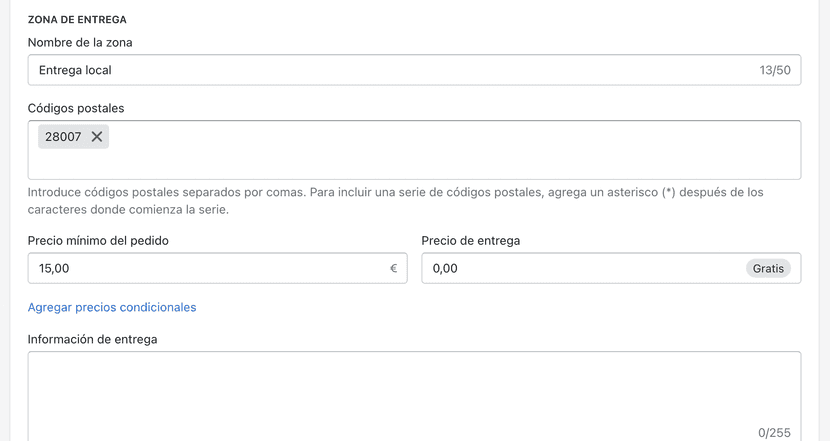The width and height of the screenshot is (830, 441).
Task: Click the Precio de entrega label
Action: coord(471,241)
